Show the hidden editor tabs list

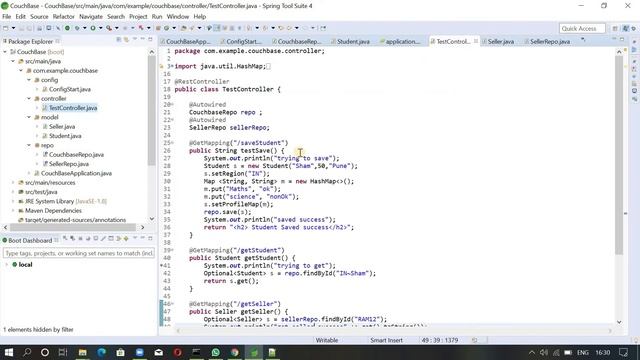[583, 40]
